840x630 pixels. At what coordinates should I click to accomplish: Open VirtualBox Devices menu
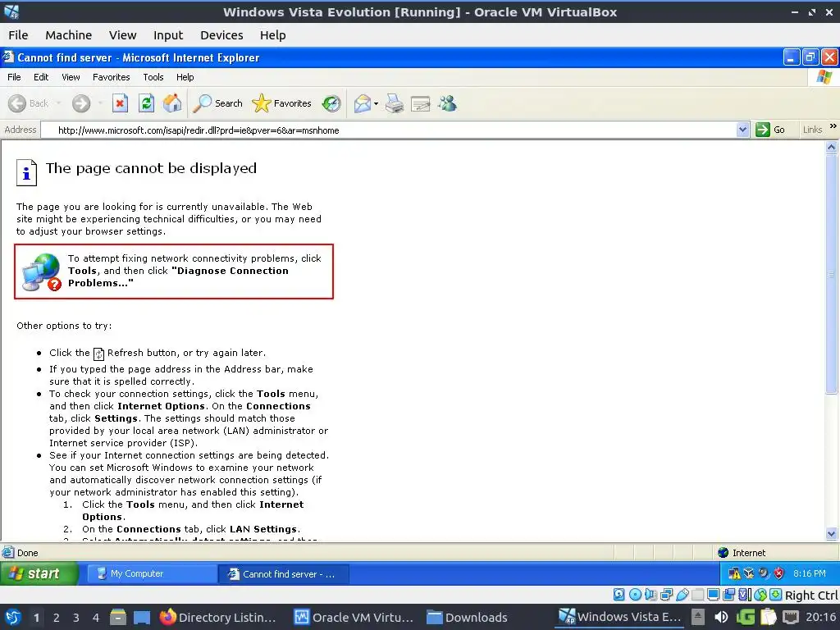(x=221, y=35)
